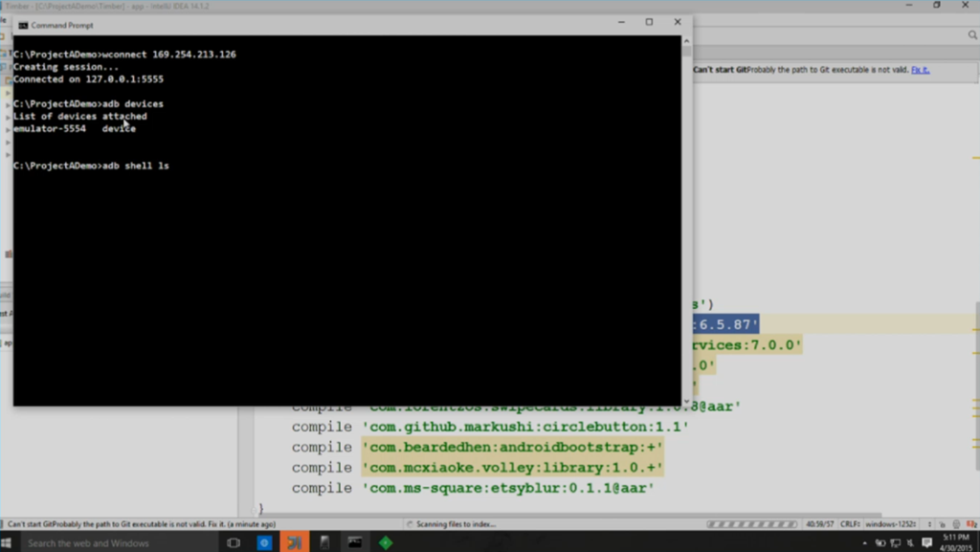Screen dimensions: 980x552
Task: Open the Action Center notification icon
Action: coord(926,542)
